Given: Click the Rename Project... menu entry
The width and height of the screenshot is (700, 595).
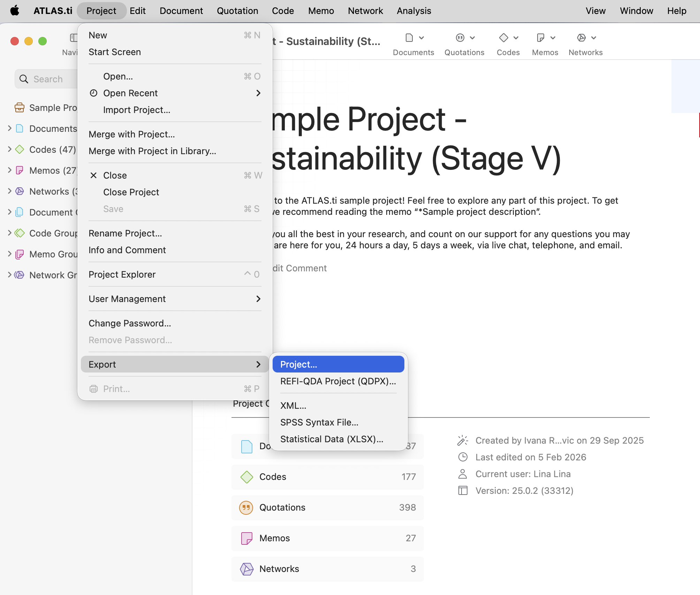Looking at the screenshot, I should coord(125,233).
